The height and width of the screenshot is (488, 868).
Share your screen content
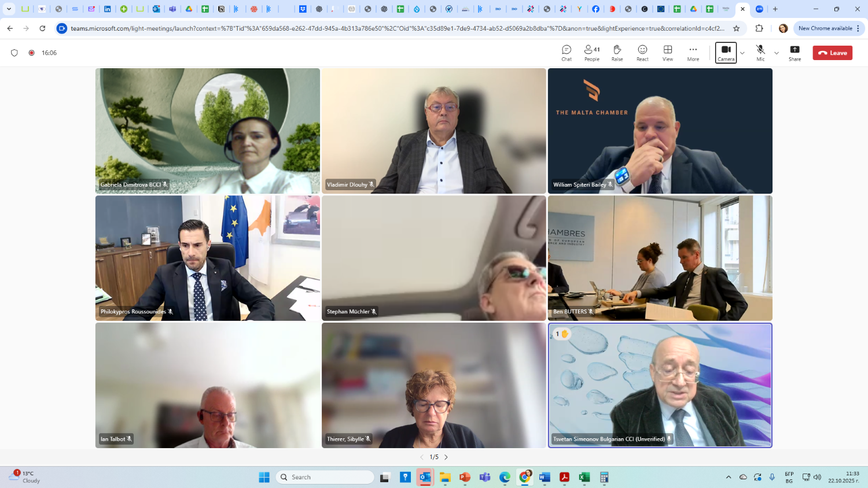click(x=795, y=53)
